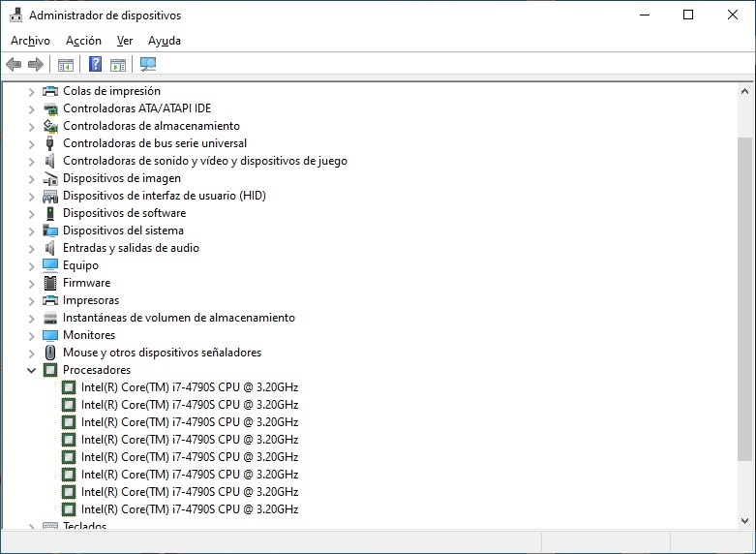Click the blue help question mark icon
756x554 pixels.
(95, 65)
